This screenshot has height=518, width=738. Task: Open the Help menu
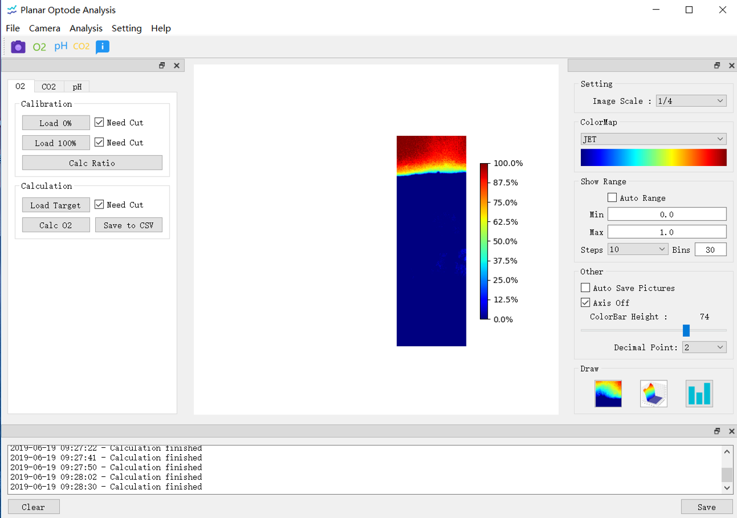[161, 28]
